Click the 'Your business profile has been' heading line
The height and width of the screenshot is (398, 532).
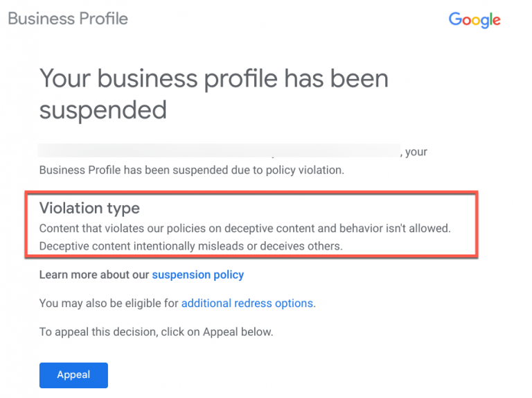pyautogui.click(x=213, y=78)
